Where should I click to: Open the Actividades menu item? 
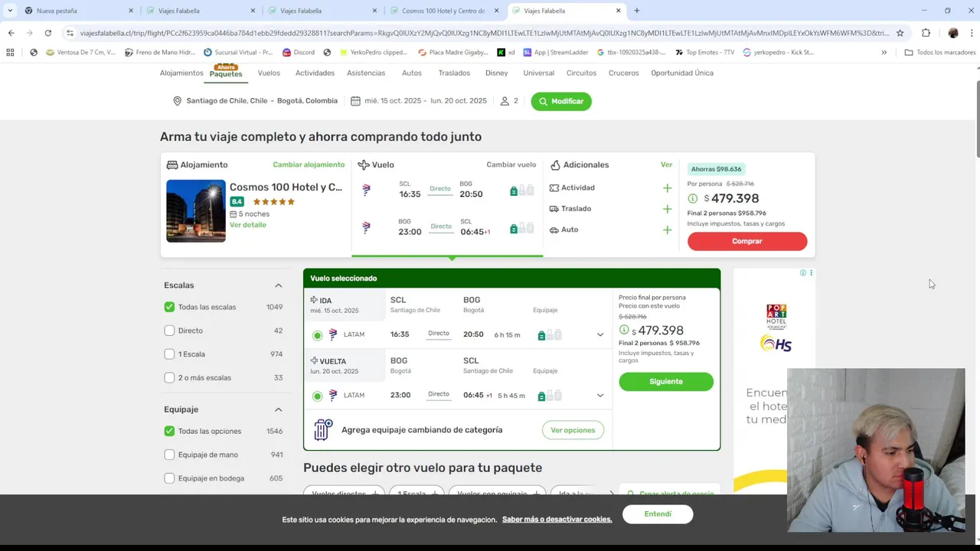pos(315,73)
